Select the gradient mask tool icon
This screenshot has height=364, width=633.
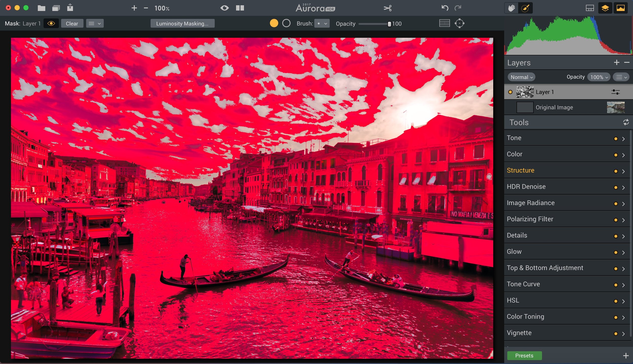(x=444, y=23)
